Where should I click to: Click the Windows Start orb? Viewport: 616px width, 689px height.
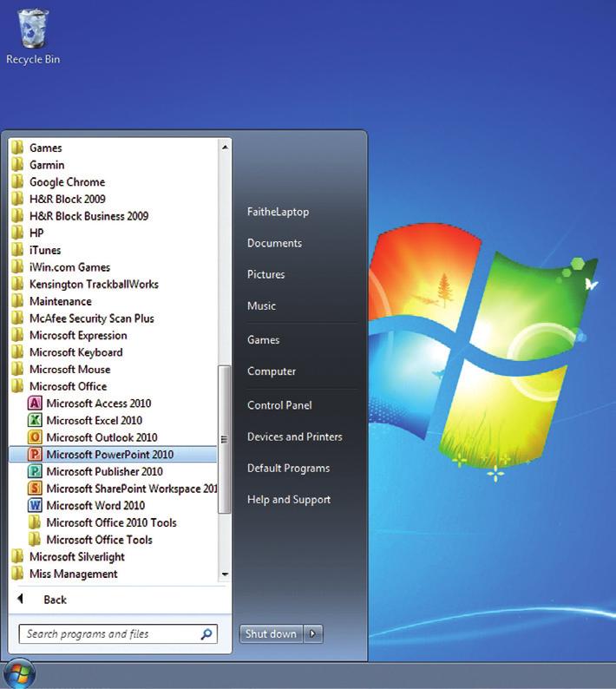pyautogui.click(x=19, y=674)
